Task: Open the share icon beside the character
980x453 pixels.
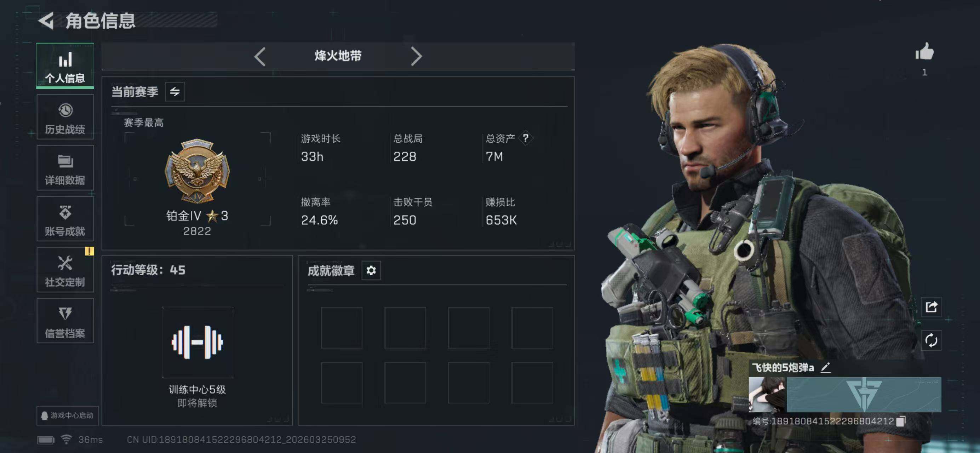Action: (x=931, y=306)
